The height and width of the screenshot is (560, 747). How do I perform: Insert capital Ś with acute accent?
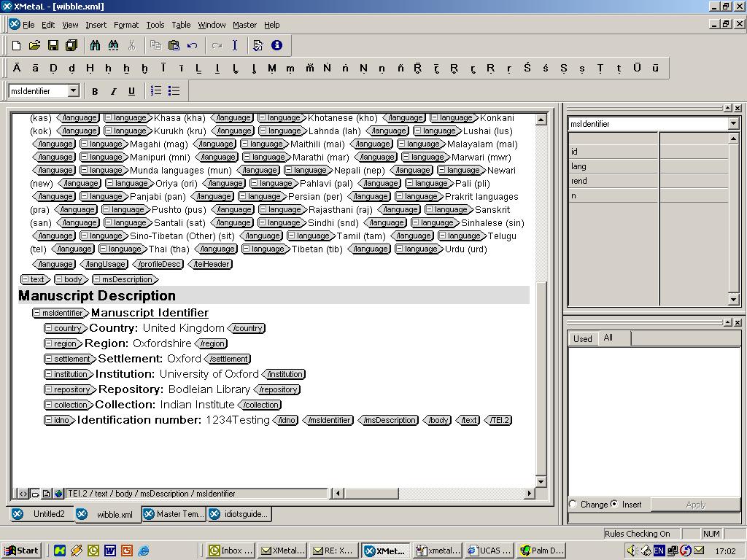tap(527, 68)
